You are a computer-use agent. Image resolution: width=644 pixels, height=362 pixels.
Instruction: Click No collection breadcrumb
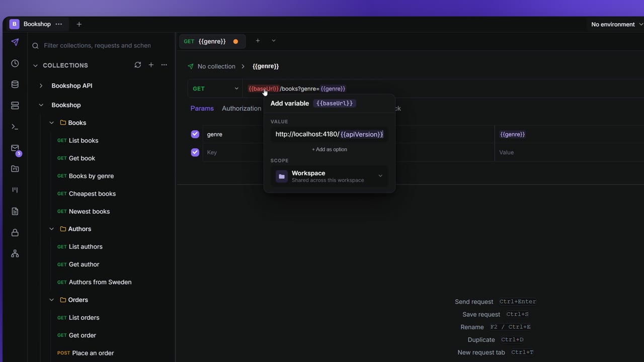pyautogui.click(x=216, y=66)
